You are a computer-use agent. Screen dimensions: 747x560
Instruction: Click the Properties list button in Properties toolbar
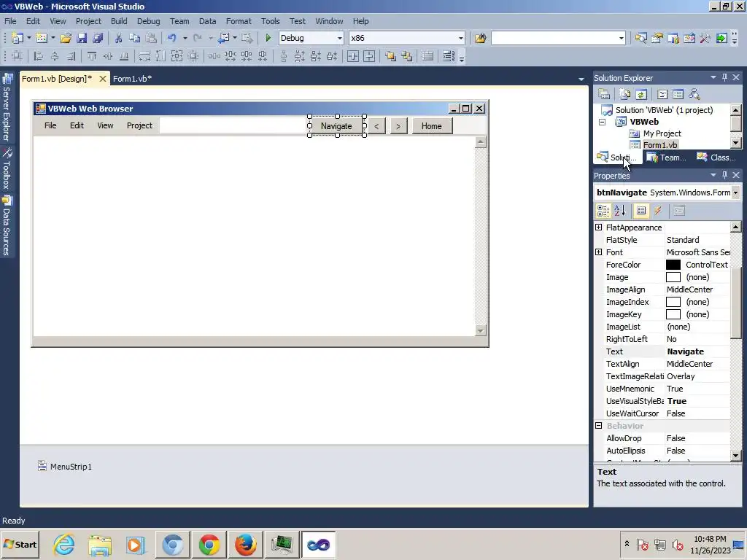641,211
